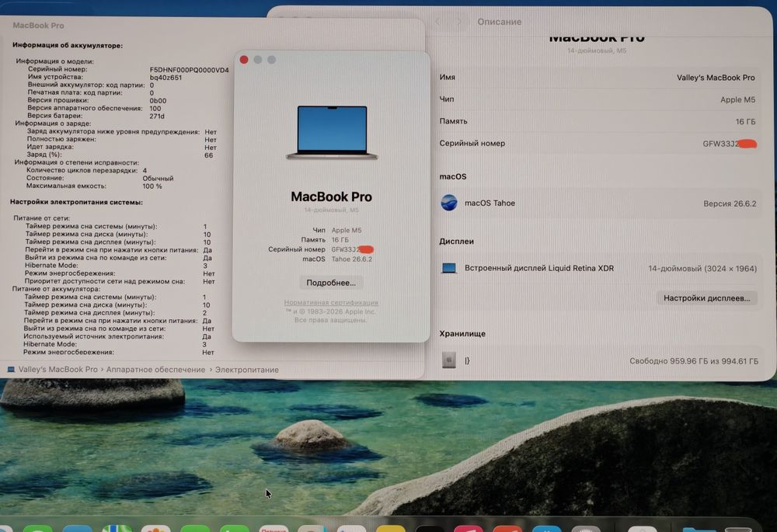Click Питание от аккумулятора label
Viewport: 777px width, 532px height.
click(x=56, y=289)
